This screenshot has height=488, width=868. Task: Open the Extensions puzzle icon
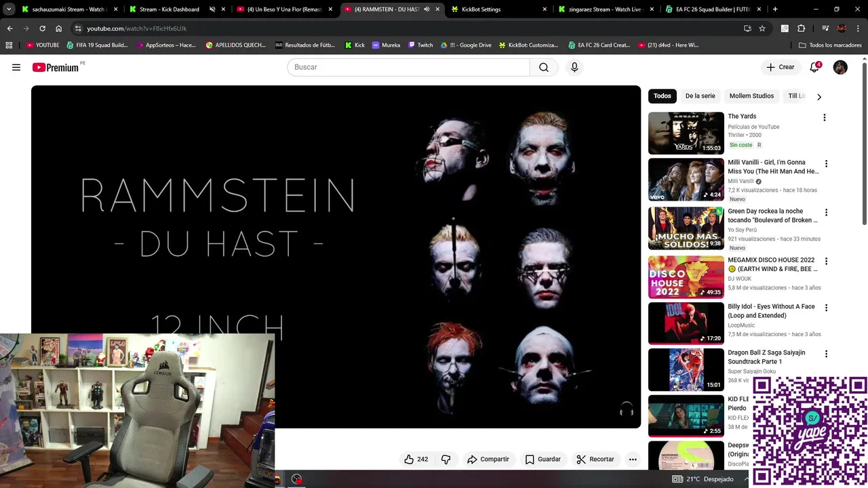click(x=801, y=28)
